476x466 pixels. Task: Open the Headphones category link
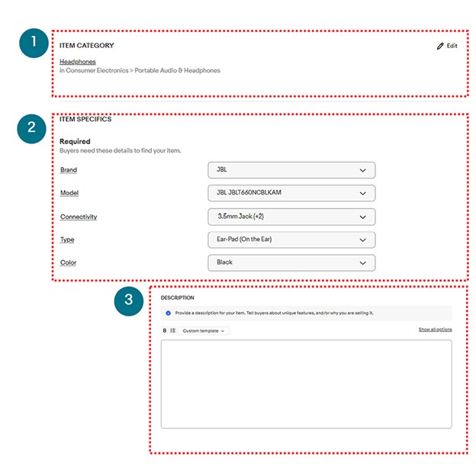(77, 62)
